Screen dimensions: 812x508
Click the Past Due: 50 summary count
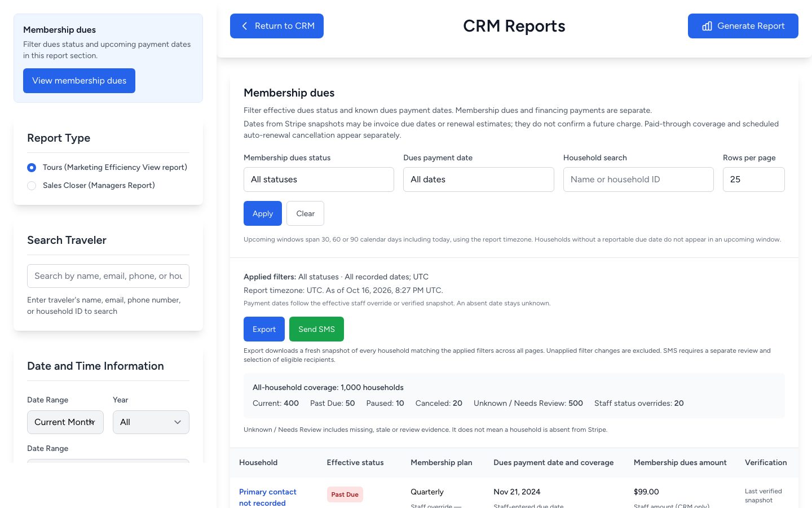(333, 403)
